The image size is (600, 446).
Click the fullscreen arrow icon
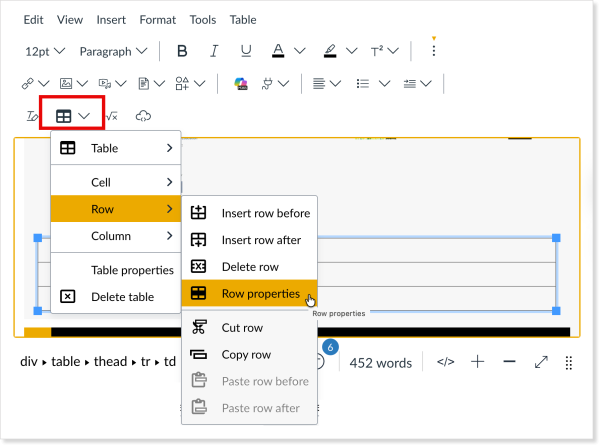pyautogui.click(x=541, y=362)
